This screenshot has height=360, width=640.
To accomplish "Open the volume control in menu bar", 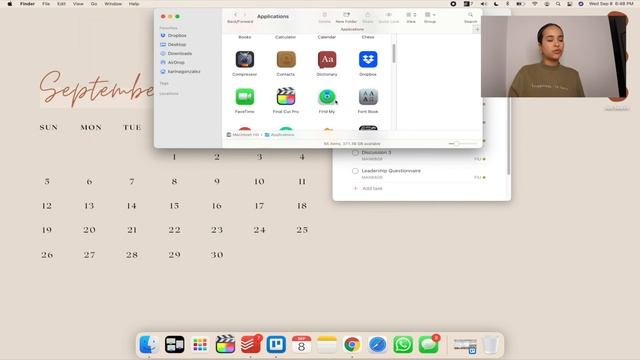I will pos(484,4).
